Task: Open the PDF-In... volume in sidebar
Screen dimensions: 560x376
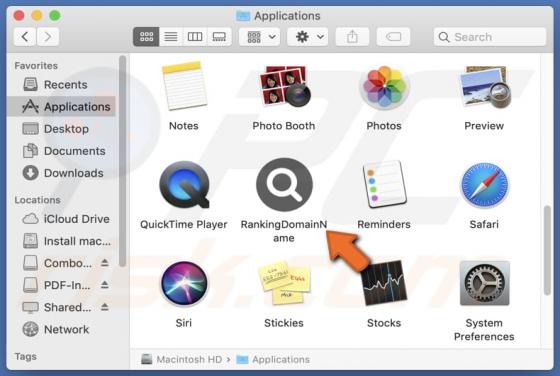Action: pyautogui.click(x=56, y=285)
